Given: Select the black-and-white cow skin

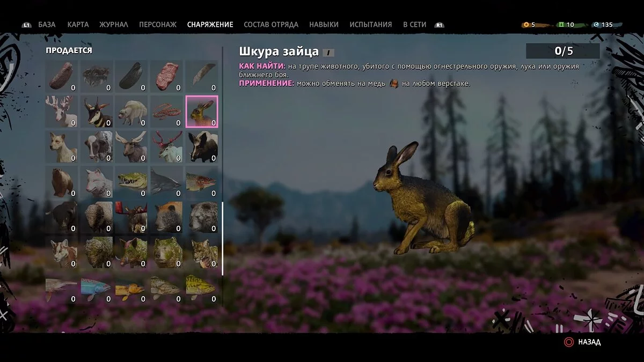Looking at the screenshot, I should 97,147.
